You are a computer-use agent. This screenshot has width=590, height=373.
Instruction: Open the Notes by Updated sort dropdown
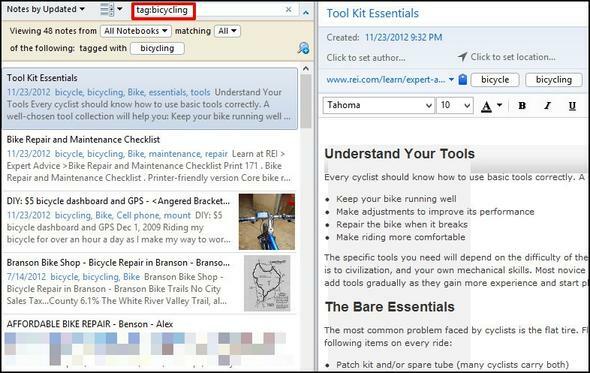click(x=46, y=9)
